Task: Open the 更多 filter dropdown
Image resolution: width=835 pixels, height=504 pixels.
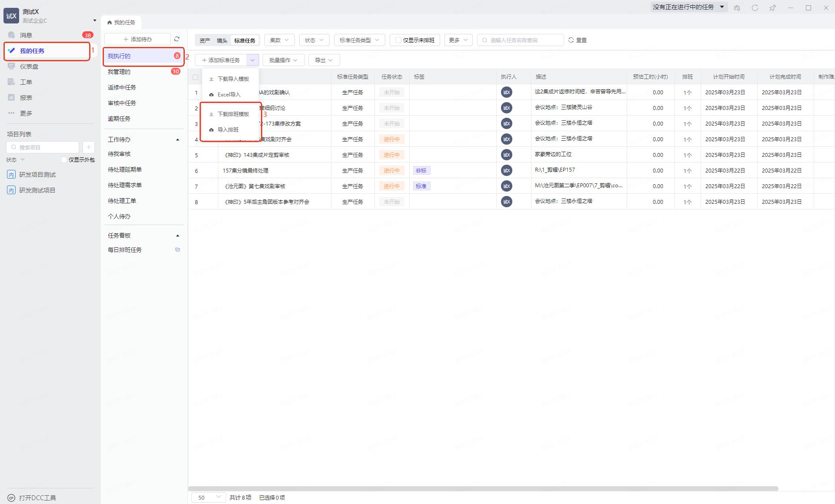Action: pyautogui.click(x=458, y=40)
